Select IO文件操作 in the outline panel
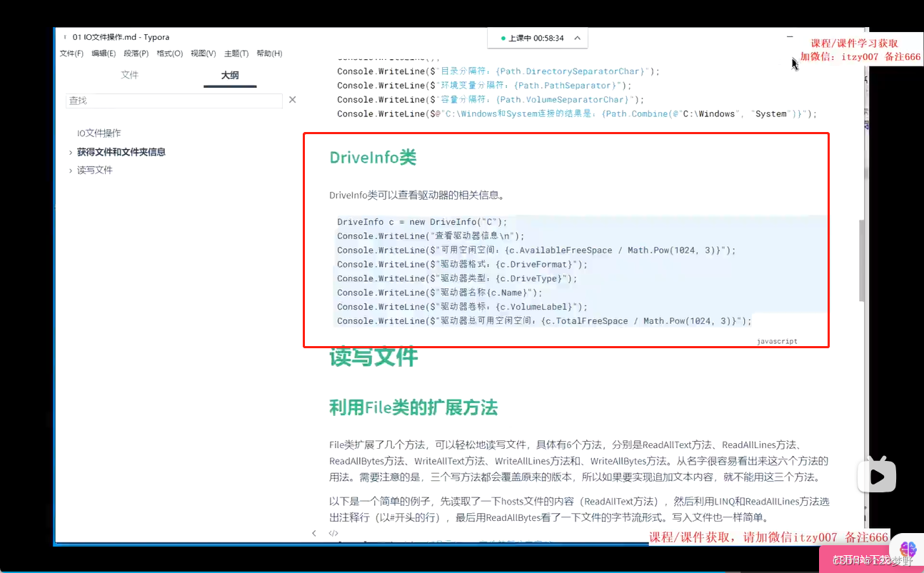The image size is (924, 573). pyautogui.click(x=99, y=133)
